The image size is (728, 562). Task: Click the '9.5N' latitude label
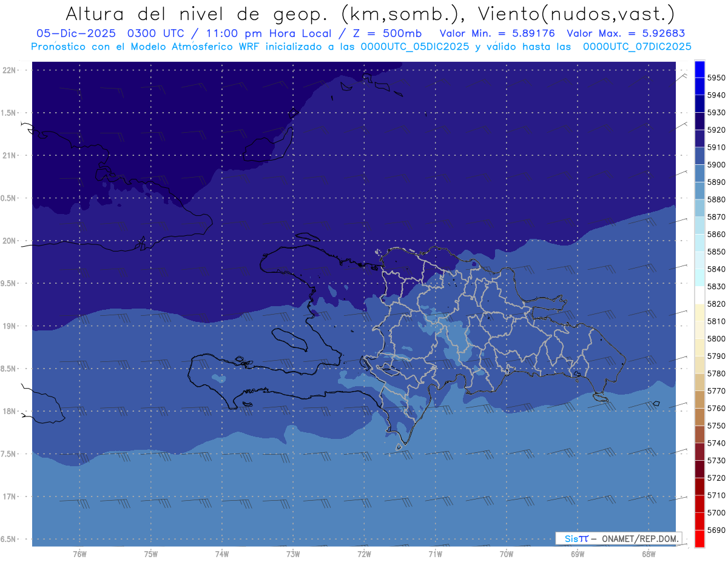pos(9,283)
